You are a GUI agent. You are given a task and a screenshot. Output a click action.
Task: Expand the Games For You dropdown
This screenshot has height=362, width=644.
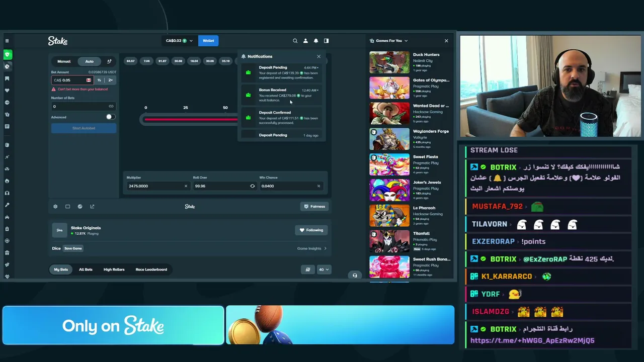tap(389, 41)
